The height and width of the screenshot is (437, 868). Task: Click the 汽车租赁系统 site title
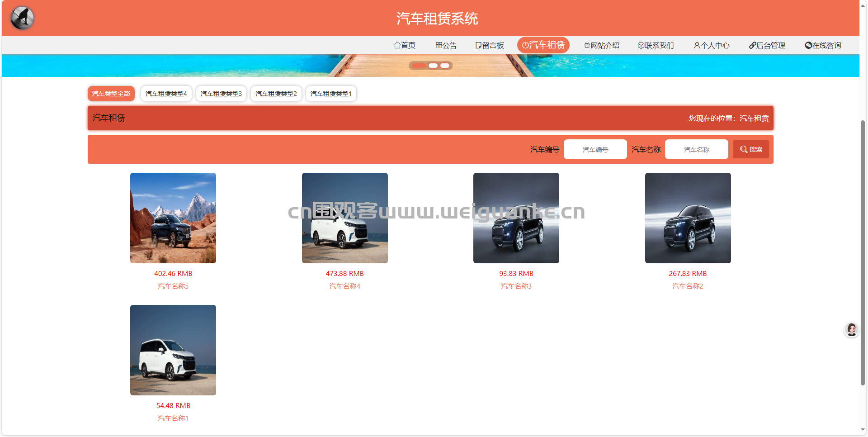[x=437, y=19]
